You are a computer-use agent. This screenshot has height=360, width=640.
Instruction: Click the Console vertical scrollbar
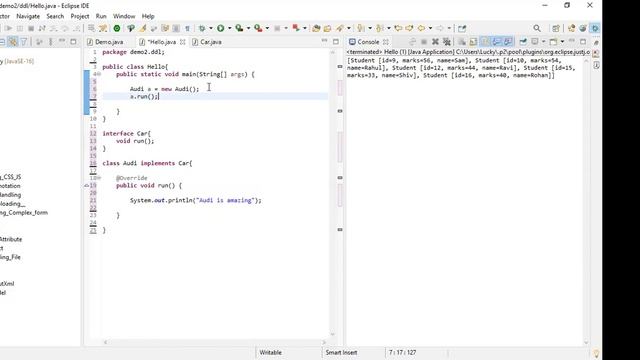586,200
